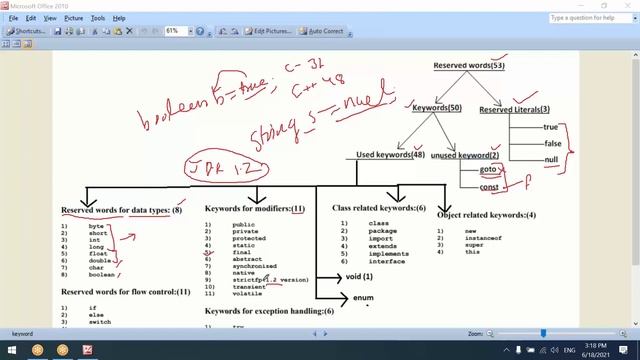This screenshot has height=360, width=640.
Task: Open the File menu
Action: click(x=13, y=18)
